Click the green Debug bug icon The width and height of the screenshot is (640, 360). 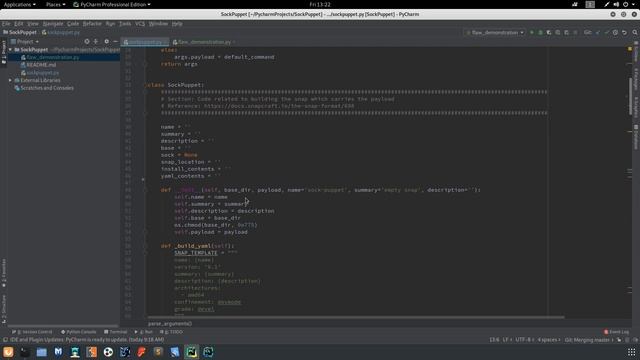click(540, 32)
